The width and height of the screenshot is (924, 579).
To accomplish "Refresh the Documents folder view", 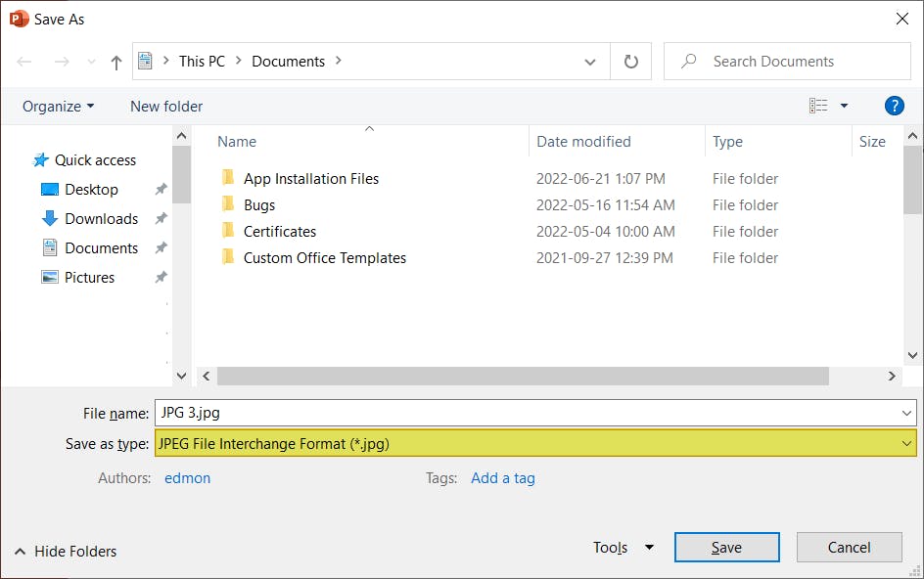I will tap(630, 61).
